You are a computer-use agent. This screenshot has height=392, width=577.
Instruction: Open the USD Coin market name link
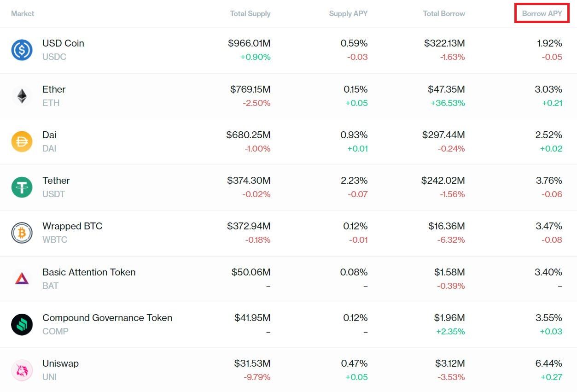(x=63, y=43)
